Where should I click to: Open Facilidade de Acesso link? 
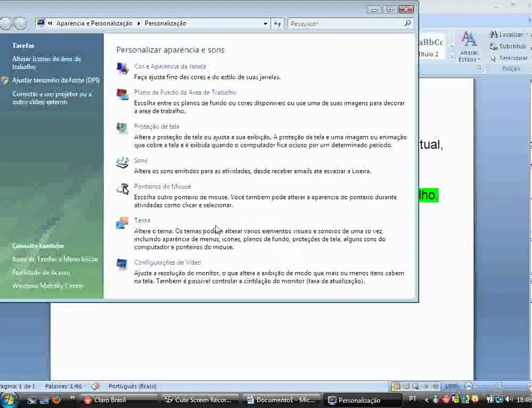pyautogui.click(x=41, y=273)
